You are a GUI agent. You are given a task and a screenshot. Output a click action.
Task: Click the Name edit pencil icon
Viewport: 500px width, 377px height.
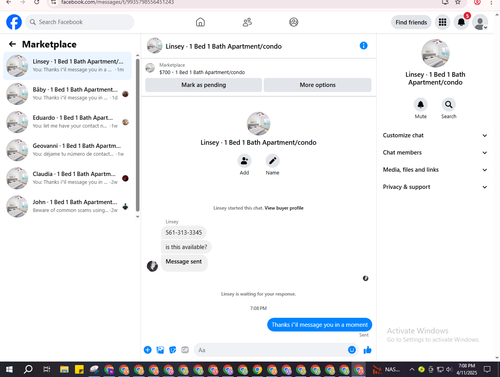coord(272,161)
